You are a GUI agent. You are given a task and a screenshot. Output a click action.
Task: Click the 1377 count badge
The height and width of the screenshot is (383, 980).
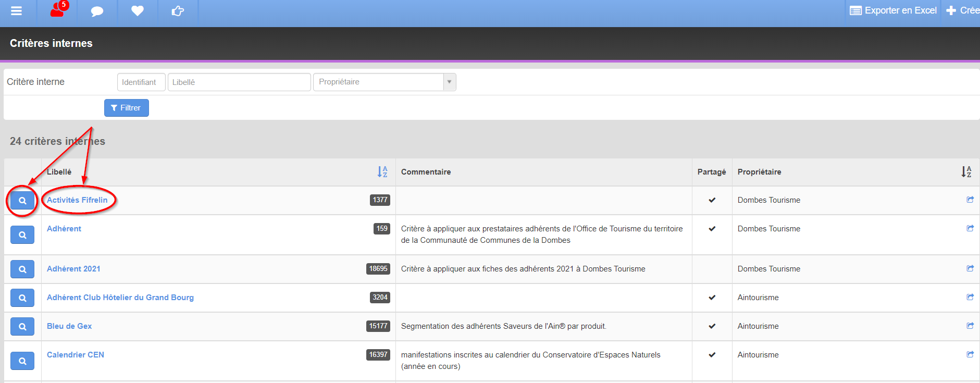tap(380, 200)
